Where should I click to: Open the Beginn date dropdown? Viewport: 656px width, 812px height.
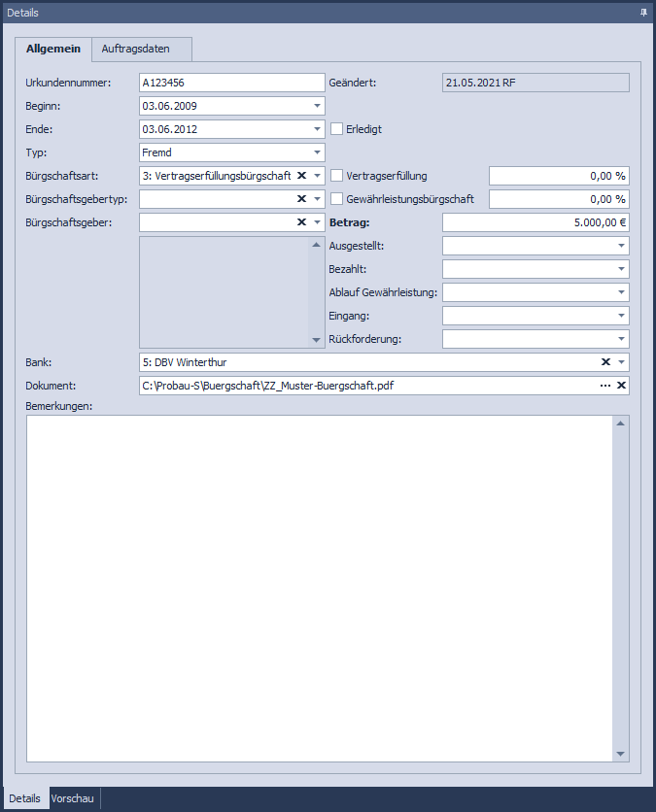coord(317,106)
